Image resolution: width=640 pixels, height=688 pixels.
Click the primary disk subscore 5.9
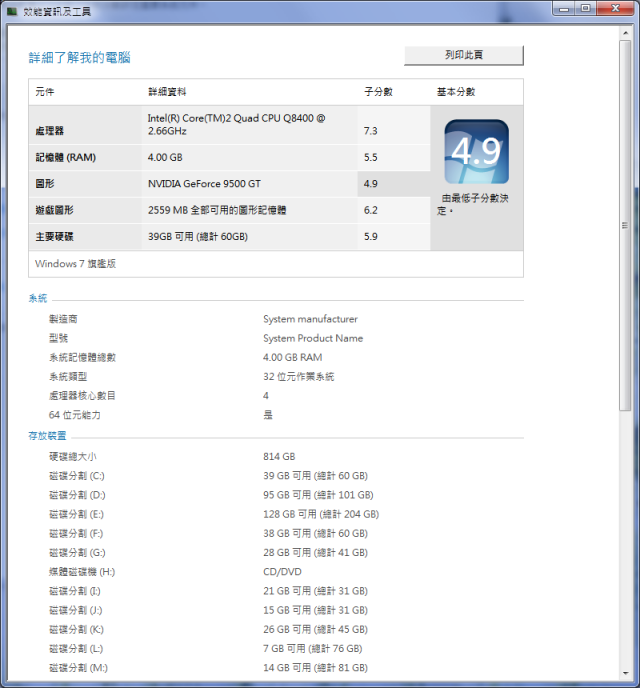(370, 236)
